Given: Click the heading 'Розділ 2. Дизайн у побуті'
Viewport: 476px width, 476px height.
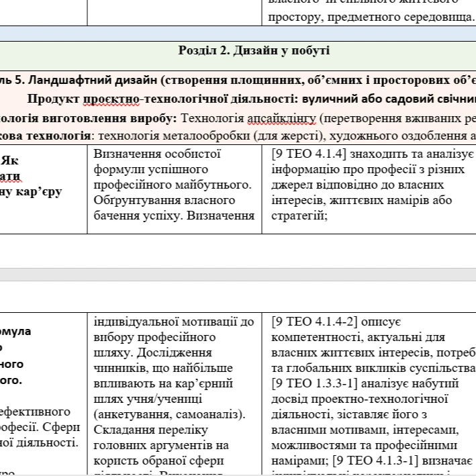Looking at the screenshot, I should click(x=254, y=51).
